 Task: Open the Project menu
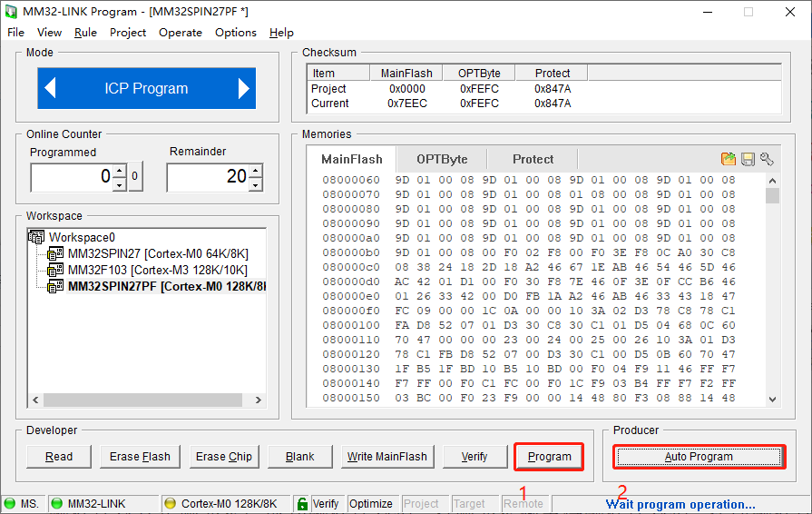pos(128,32)
